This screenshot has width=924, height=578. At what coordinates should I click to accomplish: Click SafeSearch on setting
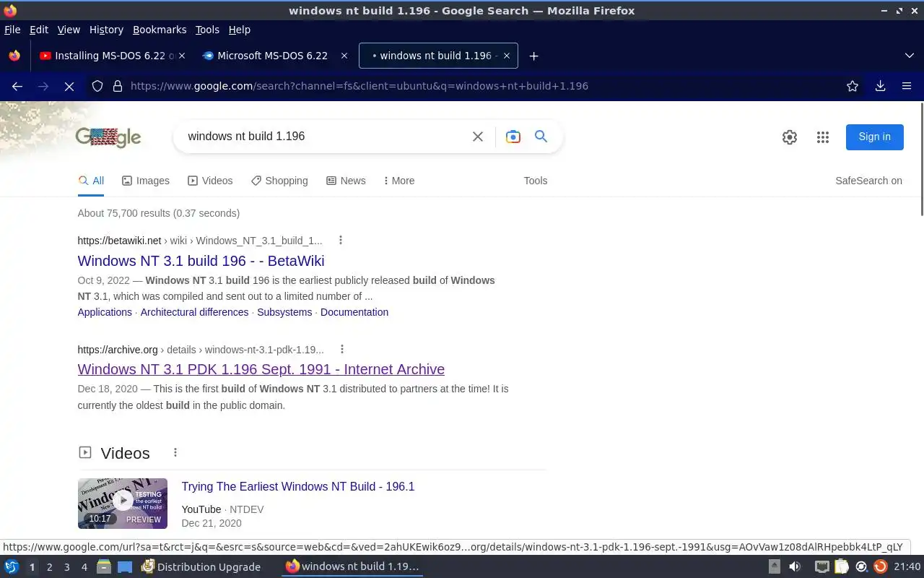(x=868, y=181)
